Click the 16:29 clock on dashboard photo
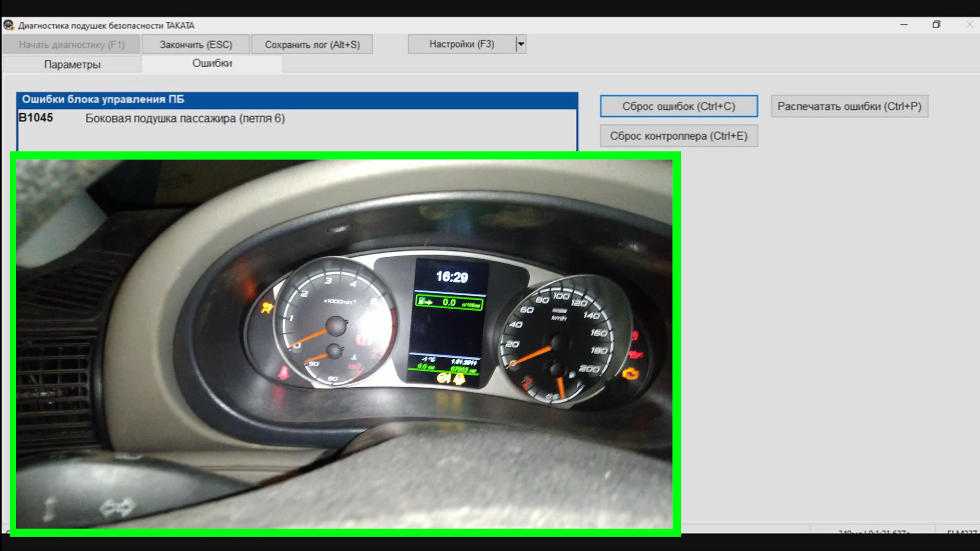The image size is (980, 551). [x=452, y=277]
